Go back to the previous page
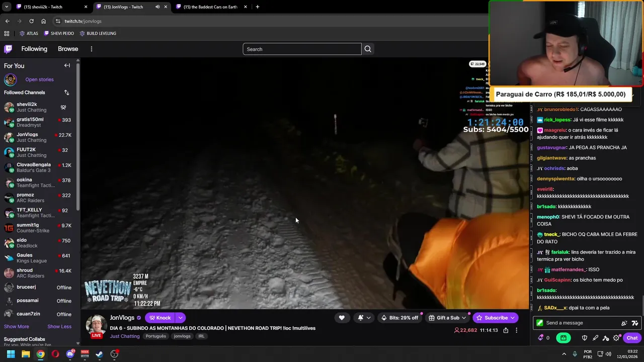The image size is (644, 362). tap(7, 21)
